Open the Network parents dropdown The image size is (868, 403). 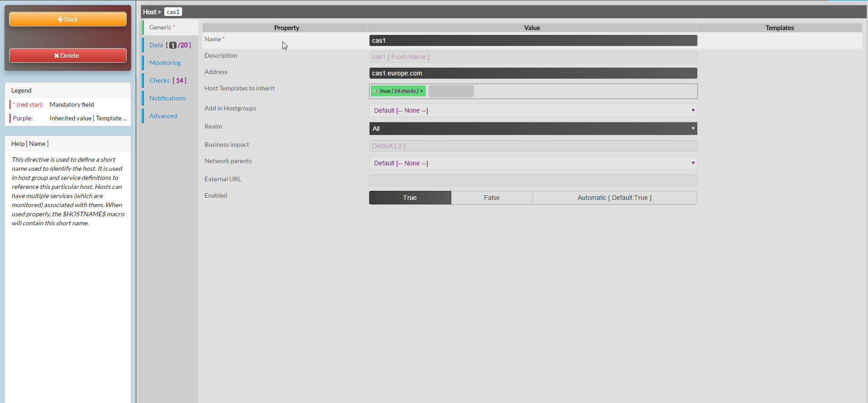(x=533, y=163)
